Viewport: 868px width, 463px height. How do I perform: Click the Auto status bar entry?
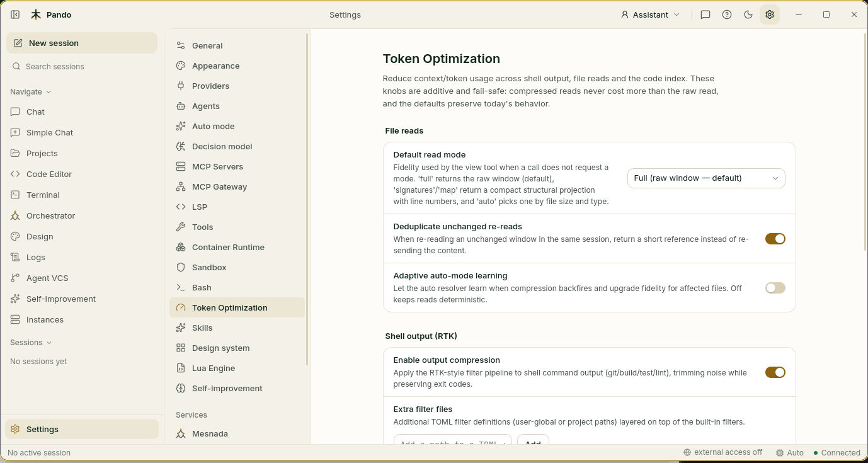tap(790, 452)
